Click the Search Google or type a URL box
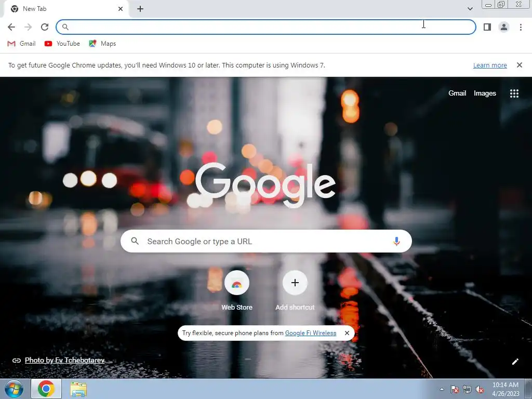This screenshot has height=399, width=532. tap(266, 241)
